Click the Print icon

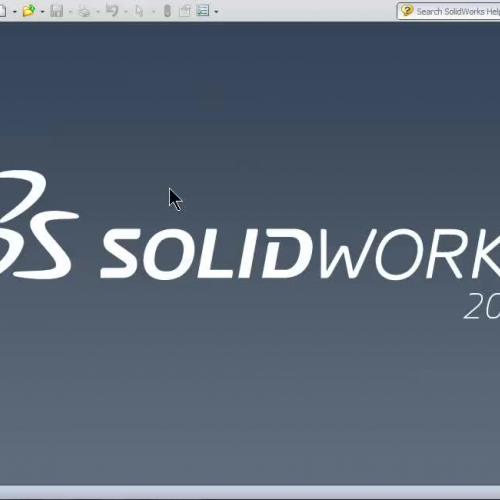(x=84, y=11)
